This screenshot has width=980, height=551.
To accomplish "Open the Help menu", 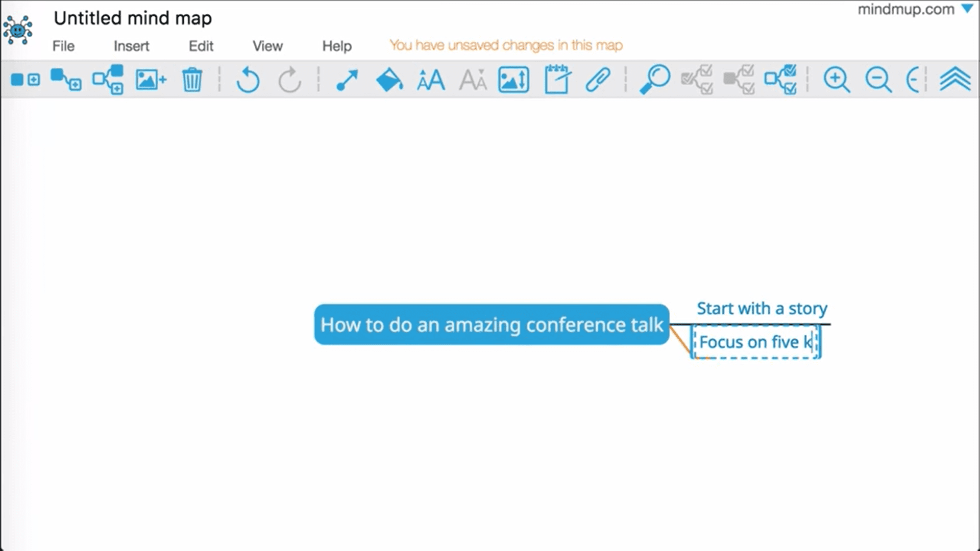I will click(x=337, y=46).
